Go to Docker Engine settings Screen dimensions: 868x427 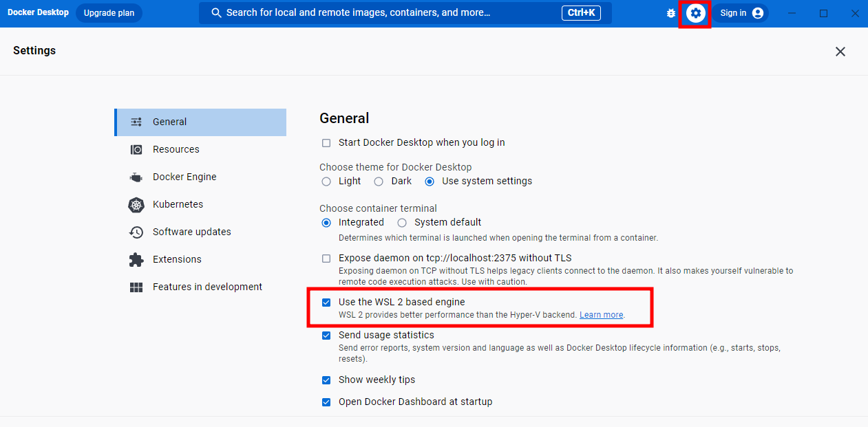200,177
